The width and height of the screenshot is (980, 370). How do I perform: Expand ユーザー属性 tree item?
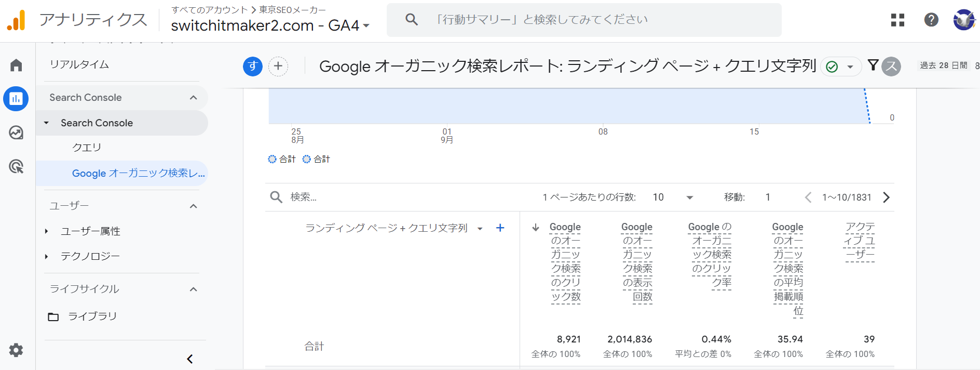[x=47, y=231]
